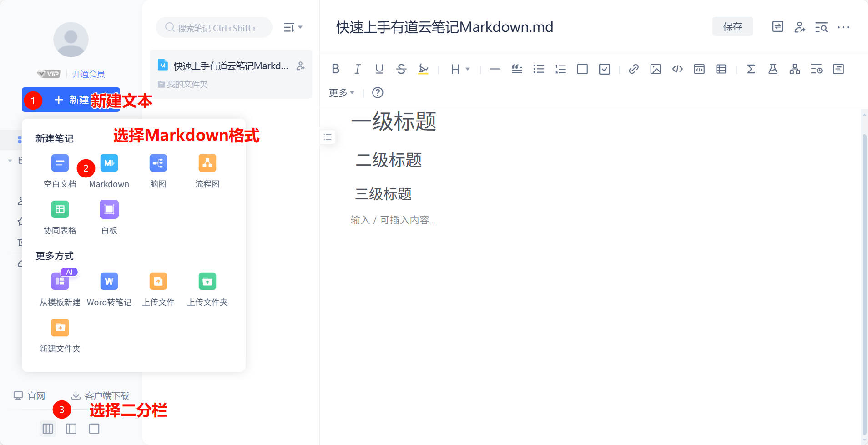The height and width of the screenshot is (445, 868).
Task: Insert a checked task box
Action: tap(605, 69)
